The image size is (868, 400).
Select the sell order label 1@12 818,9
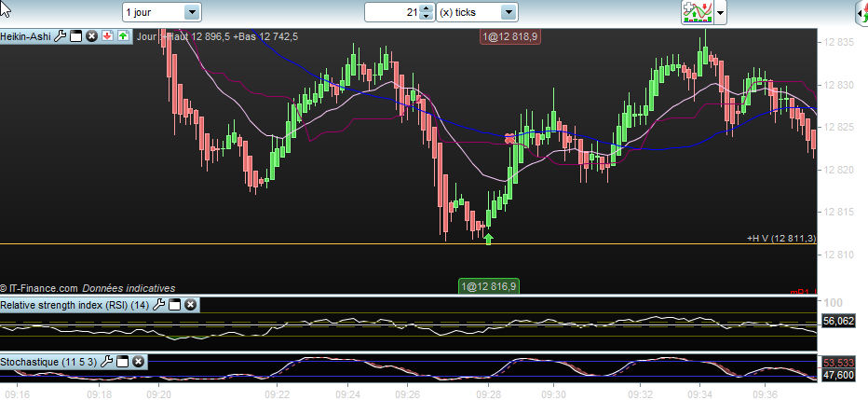pos(509,37)
